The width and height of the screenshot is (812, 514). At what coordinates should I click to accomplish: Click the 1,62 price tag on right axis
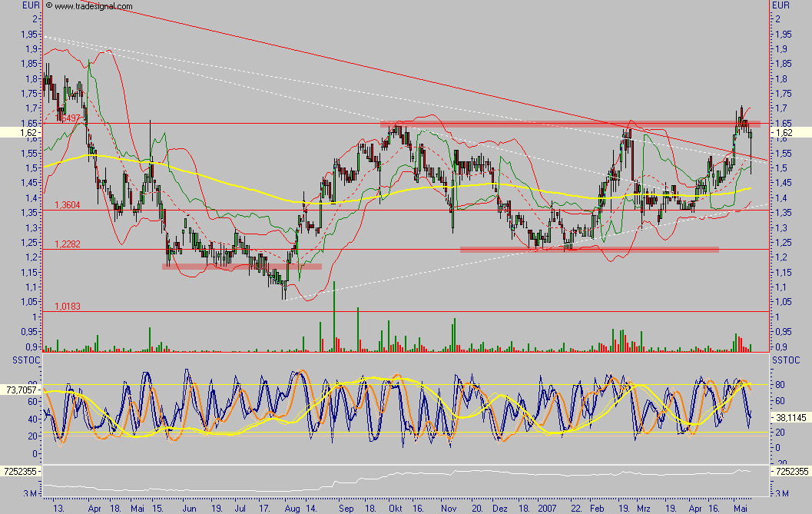pos(791,133)
